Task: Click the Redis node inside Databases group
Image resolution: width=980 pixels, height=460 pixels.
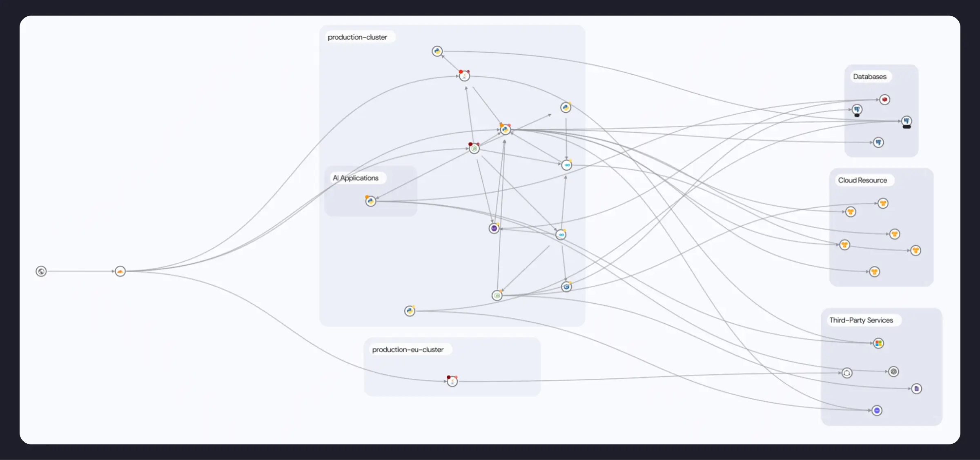Action: tap(885, 99)
